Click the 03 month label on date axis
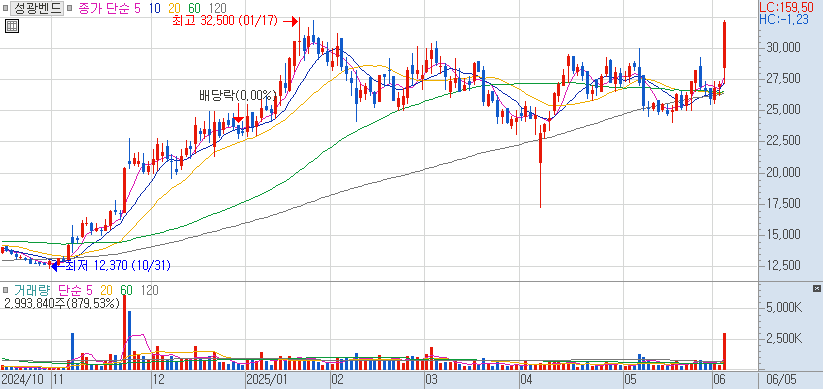 pos(431,380)
